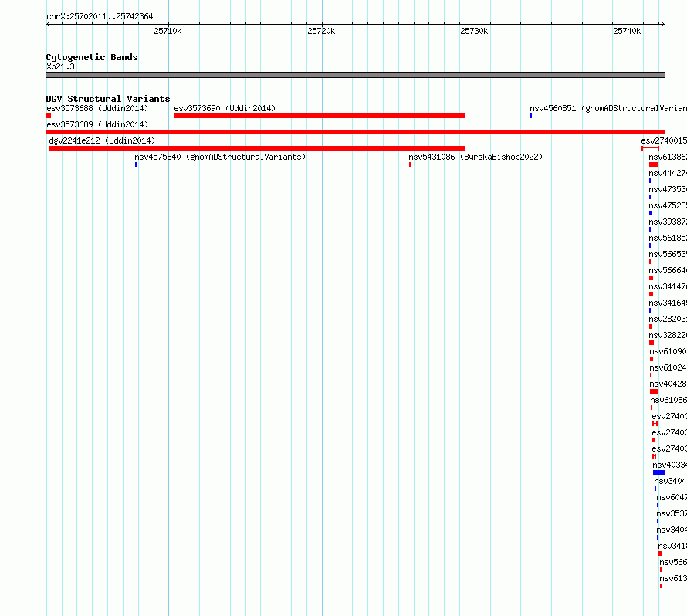Click the label starting nsv40428
Viewport: 687px width, 616px height.
coord(668,384)
